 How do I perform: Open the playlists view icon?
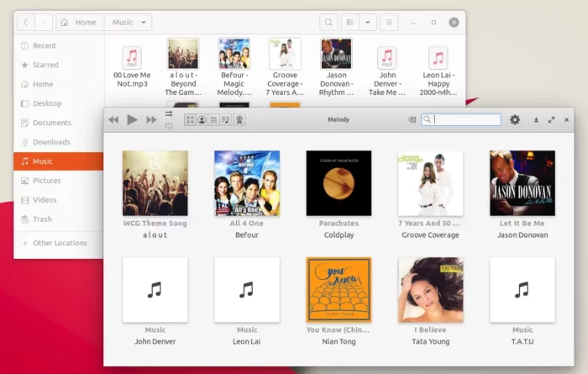pos(226,119)
